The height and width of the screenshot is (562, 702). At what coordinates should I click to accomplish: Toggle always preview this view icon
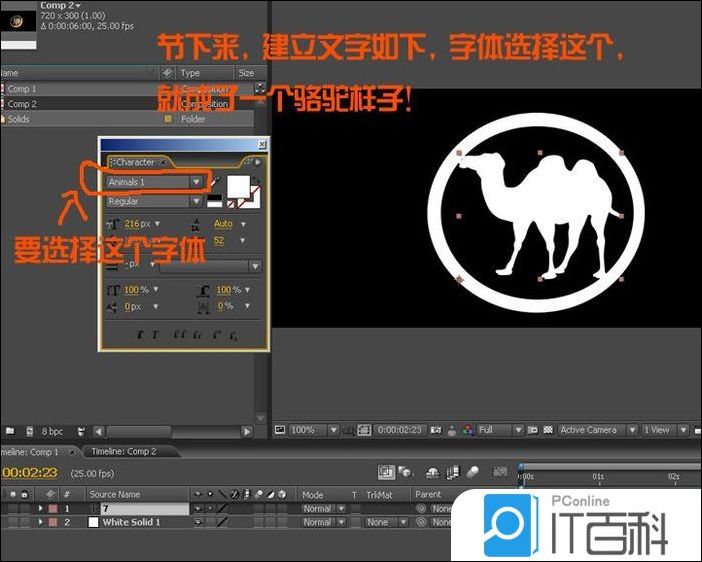tap(280, 430)
